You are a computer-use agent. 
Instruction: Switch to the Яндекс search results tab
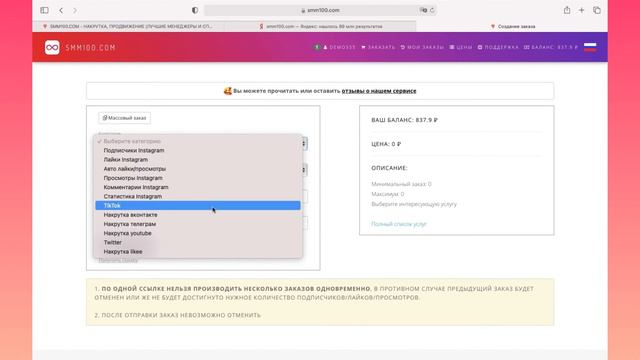point(320,26)
